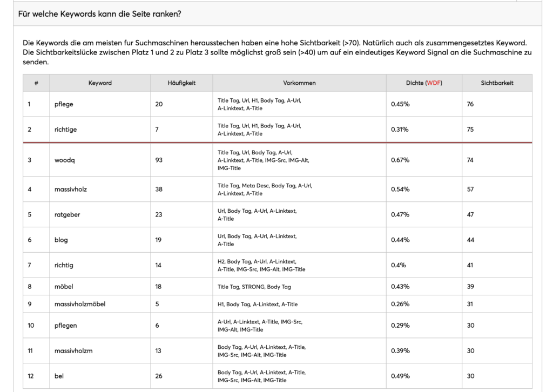This screenshot has height=392, width=553.
Task: Select keyword pflege in row 1
Action: point(64,104)
